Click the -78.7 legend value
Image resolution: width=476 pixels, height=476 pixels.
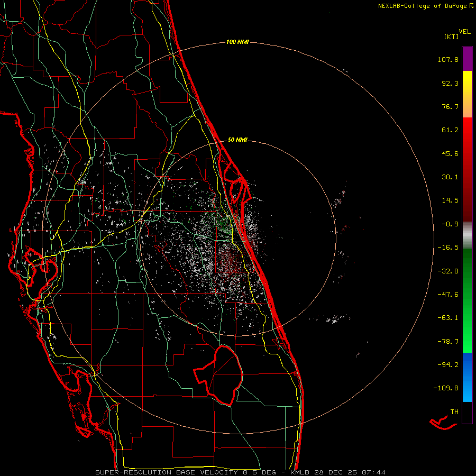[448, 342]
